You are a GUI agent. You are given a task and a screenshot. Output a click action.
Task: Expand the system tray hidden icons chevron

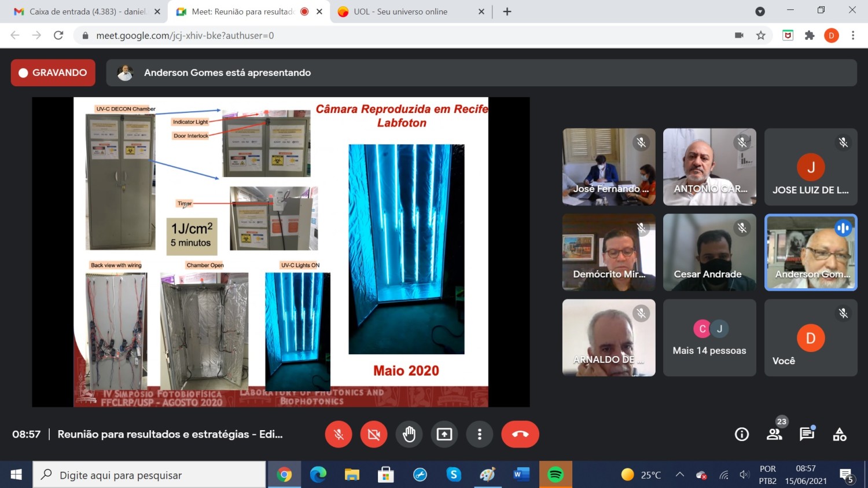tap(680, 475)
